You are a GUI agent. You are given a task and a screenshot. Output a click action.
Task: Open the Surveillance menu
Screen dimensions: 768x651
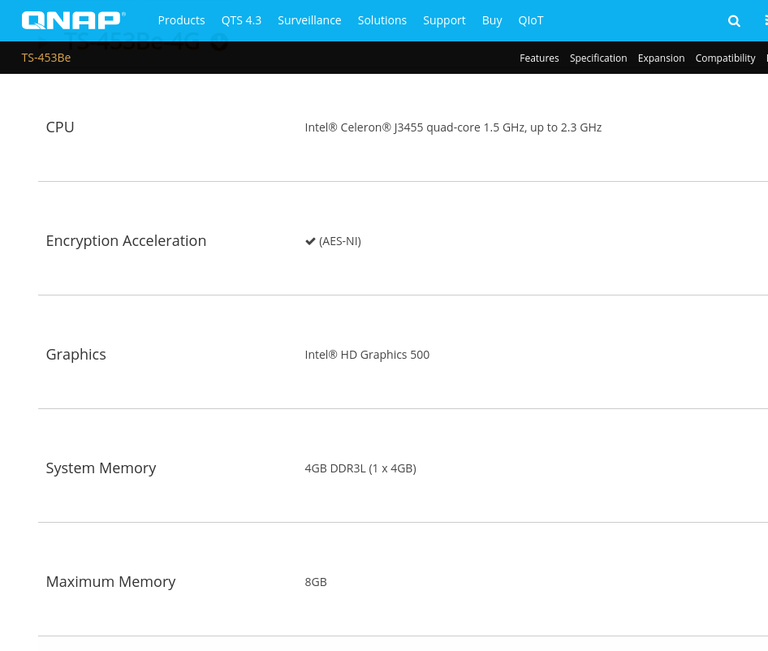pyautogui.click(x=309, y=21)
